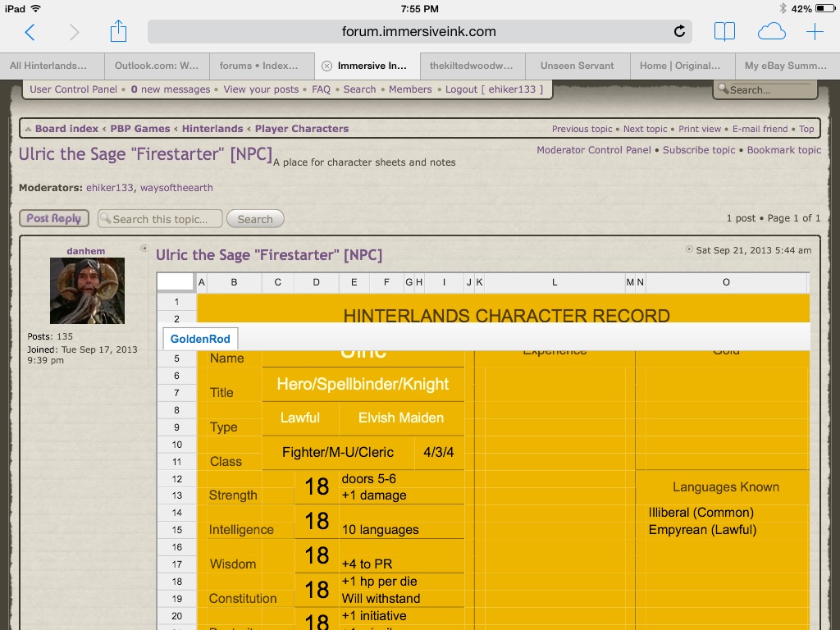The width and height of the screenshot is (840, 630).
Task: Reload the page with refresh icon
Action: pos(679,32)
